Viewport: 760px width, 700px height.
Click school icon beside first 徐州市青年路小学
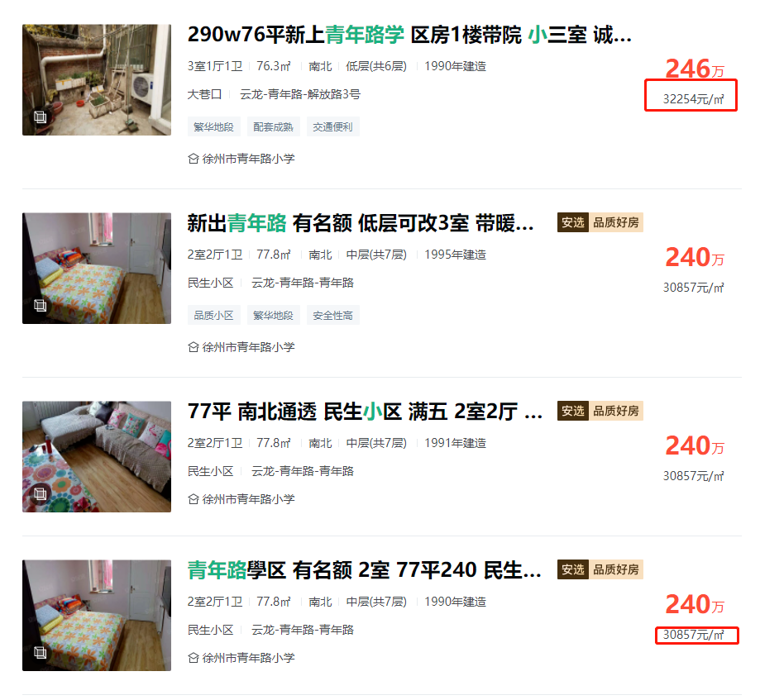194,159
